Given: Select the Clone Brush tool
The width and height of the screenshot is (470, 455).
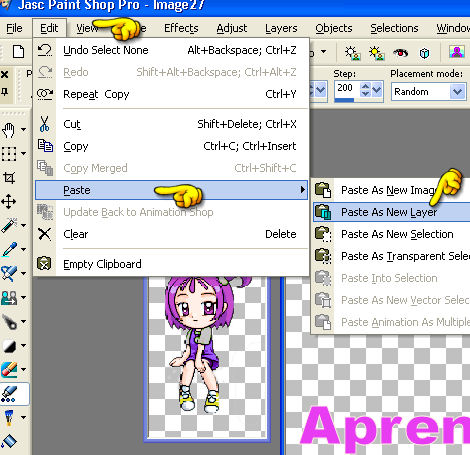Looking at the screenshot, I should coord(9,297).
